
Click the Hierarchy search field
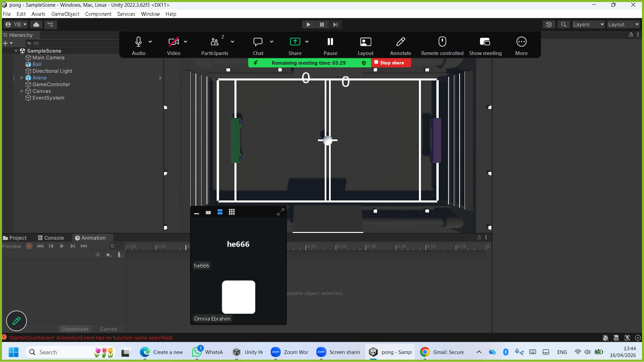point(74,43)
